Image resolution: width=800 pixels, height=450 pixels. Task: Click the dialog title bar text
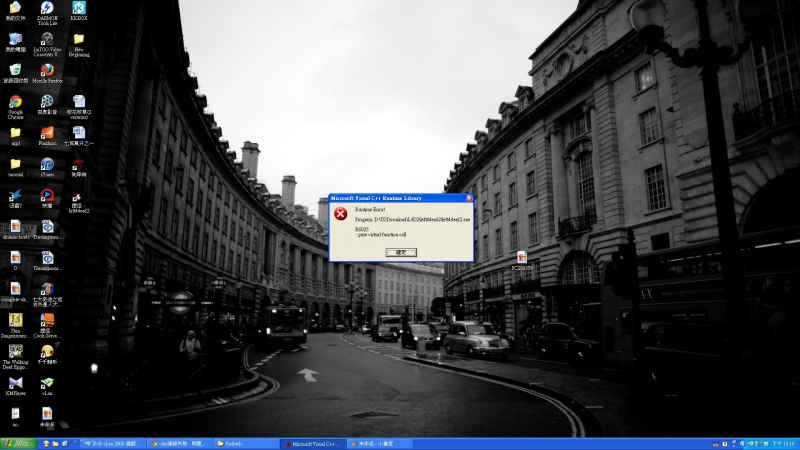(x=377, y=198)
